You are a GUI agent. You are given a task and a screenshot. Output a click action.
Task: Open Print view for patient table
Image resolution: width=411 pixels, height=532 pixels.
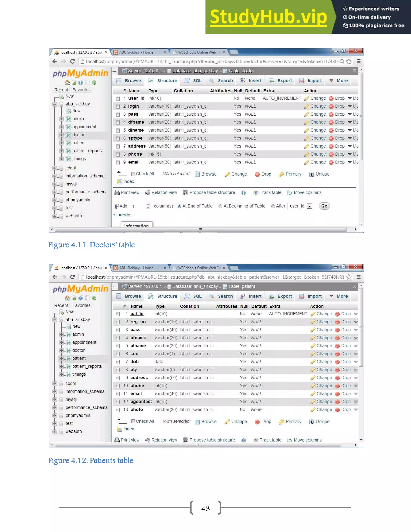[x=127, y=440]
